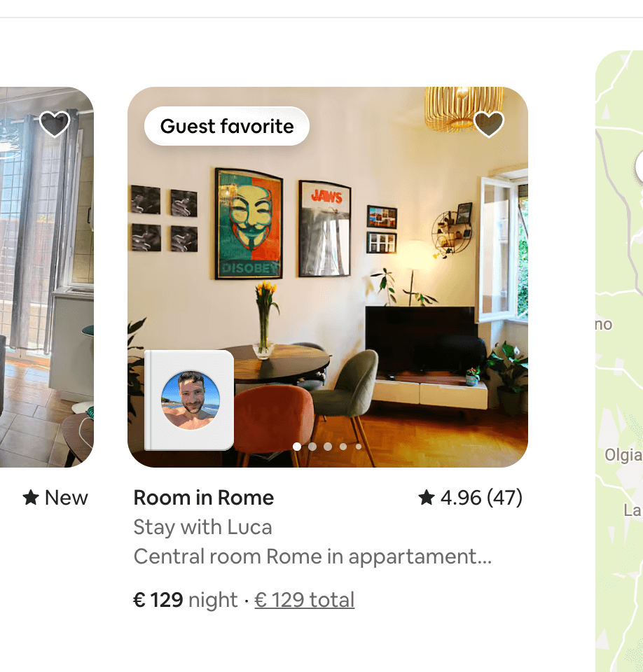Click the map area near Olgia label
Screen dimensions: 643x672
click(623, 455)
